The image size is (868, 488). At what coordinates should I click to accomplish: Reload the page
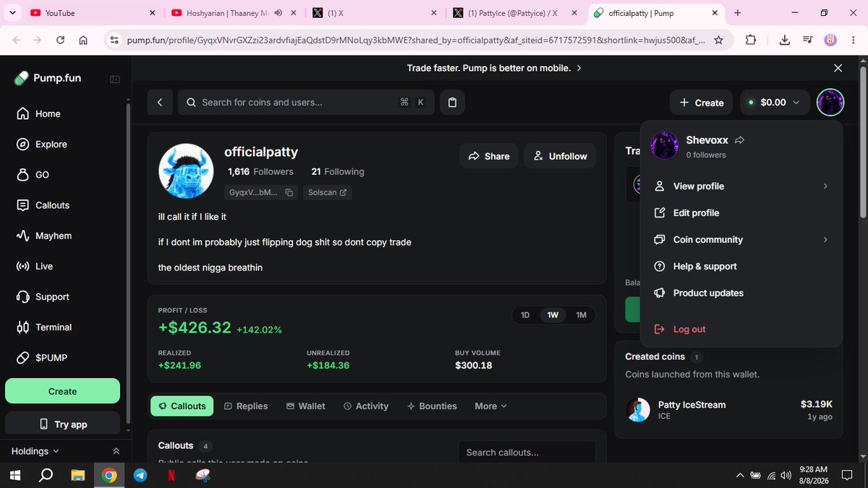(x=61, y=40)
